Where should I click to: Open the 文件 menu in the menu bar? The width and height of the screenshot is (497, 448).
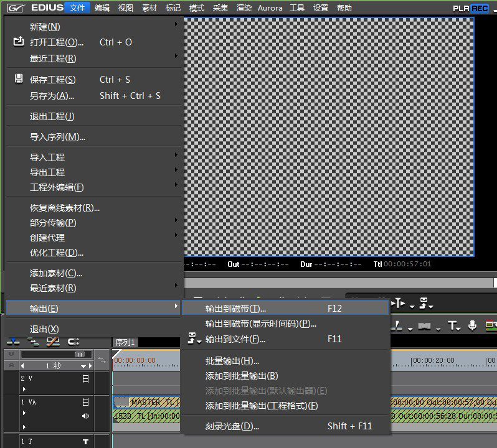click(77, 7)
